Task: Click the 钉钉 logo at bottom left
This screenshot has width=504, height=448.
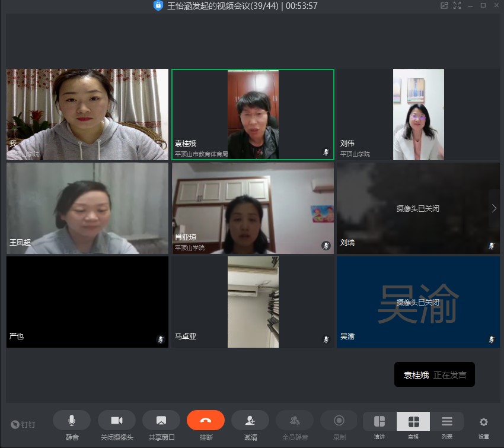Action: (x=24, y=424)
